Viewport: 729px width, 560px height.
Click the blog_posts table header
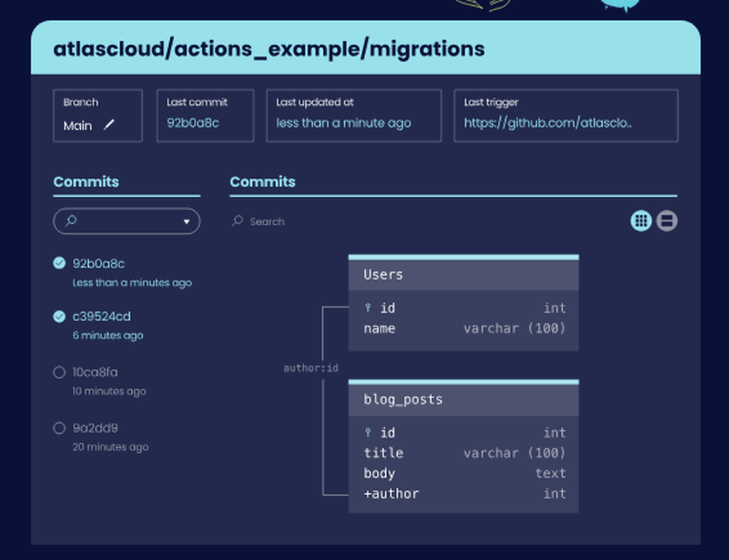coord(464,400)
